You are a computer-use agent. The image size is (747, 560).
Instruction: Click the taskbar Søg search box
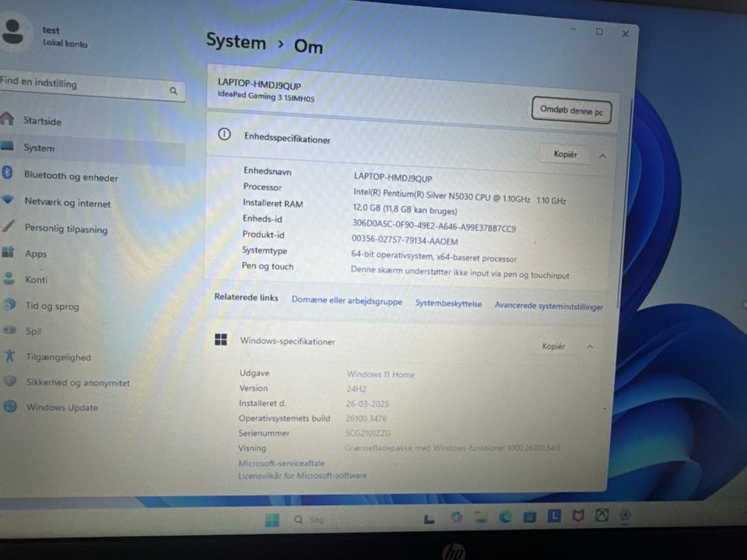pos(310,519)
